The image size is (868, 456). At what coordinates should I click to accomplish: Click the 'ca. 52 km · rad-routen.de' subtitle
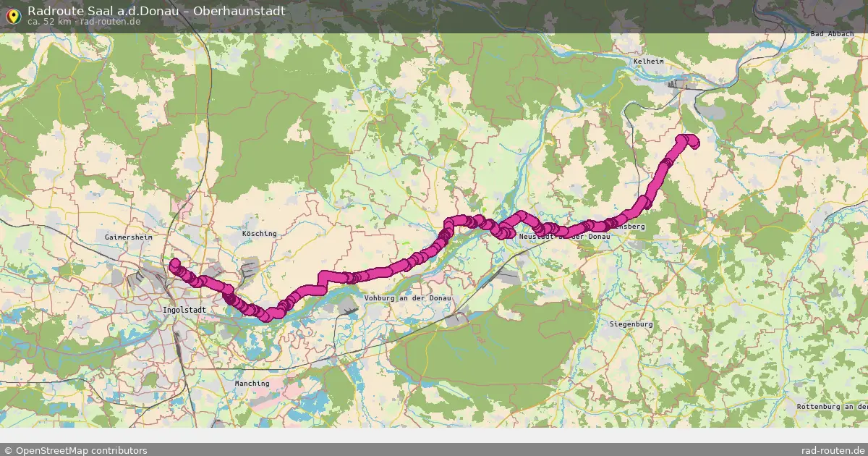click(84, 22)
